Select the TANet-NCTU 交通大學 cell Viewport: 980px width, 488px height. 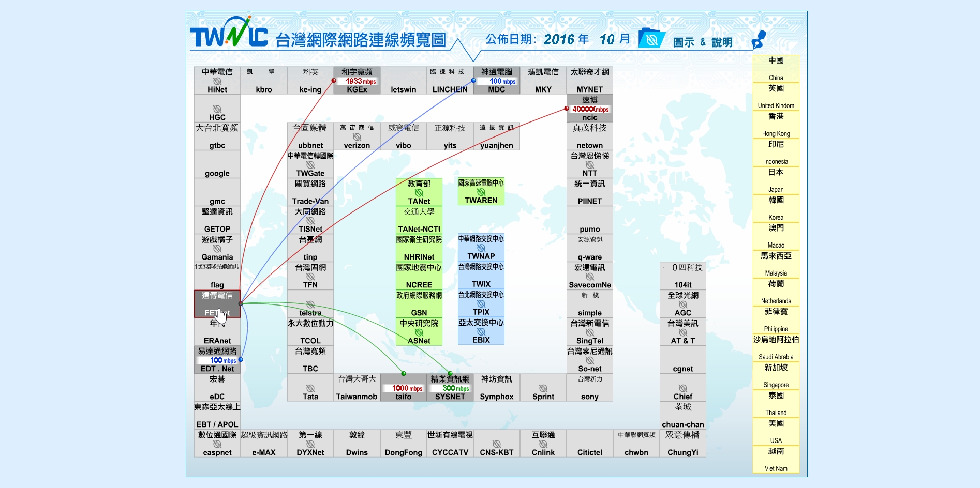pyautogui.click(x=419, y=220)
